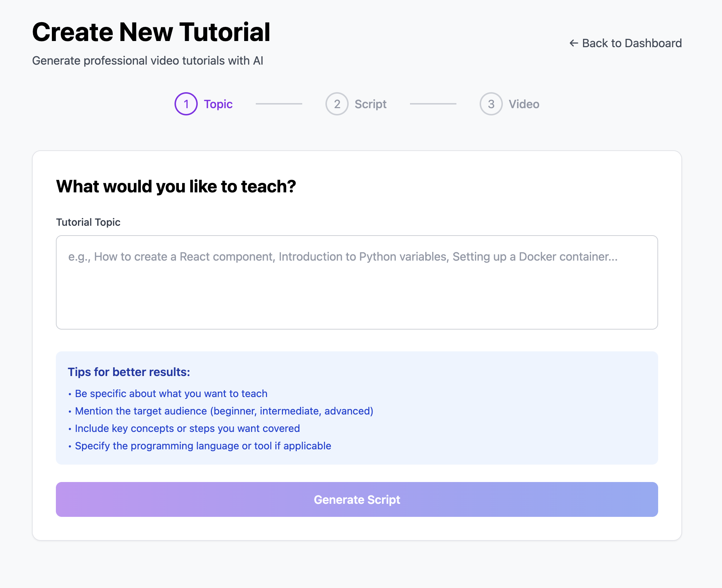Click the tip about programming language or tool
The image size is (722, 588).
(x=203, y=446)
